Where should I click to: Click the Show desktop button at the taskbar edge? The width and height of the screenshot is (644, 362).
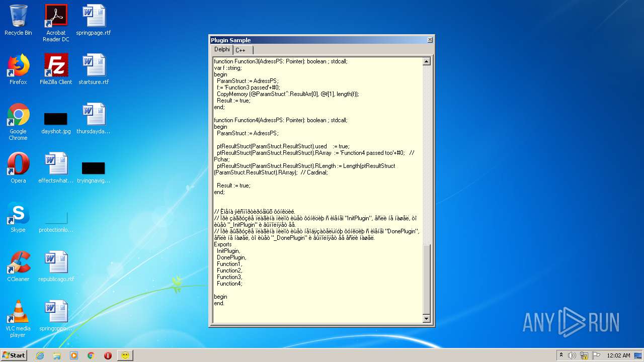639,355
